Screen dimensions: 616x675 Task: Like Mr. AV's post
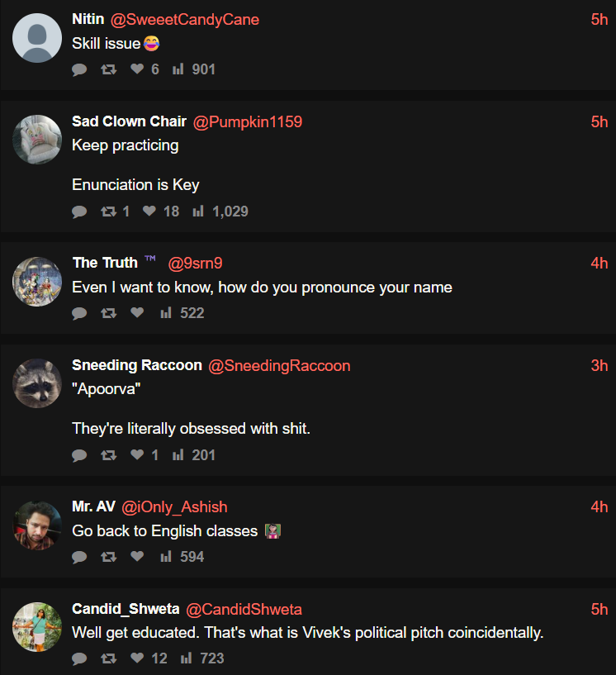[137, 557]
